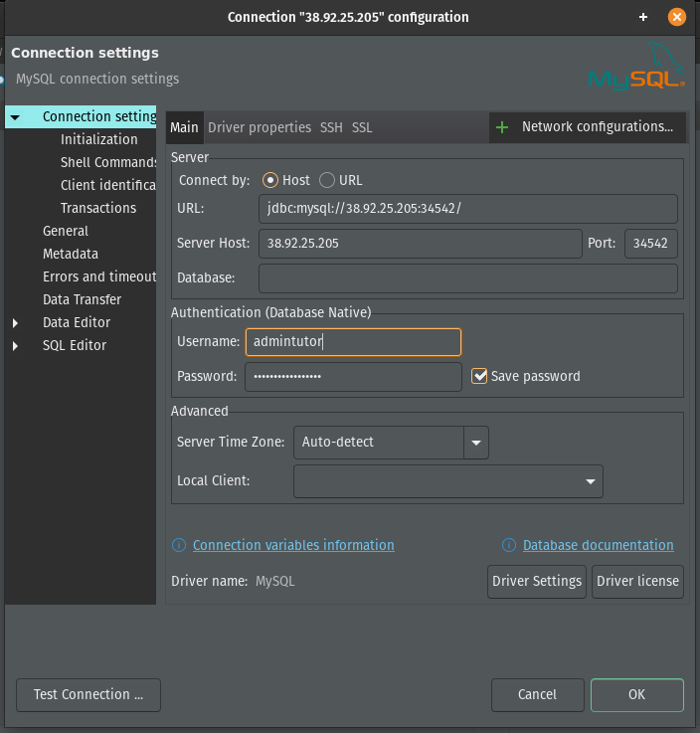Select Data Editor in the sidebar tree
Screen dimensions: 700x733
[77, 322]
